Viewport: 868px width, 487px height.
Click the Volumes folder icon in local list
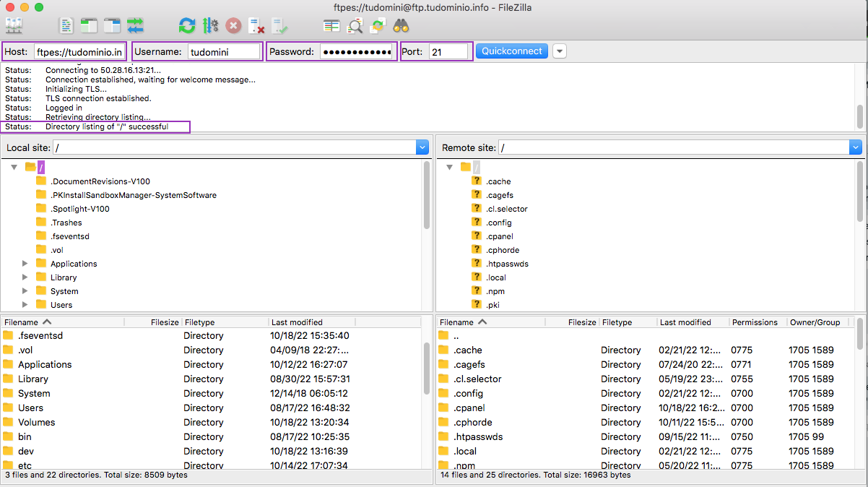[8, 422]
